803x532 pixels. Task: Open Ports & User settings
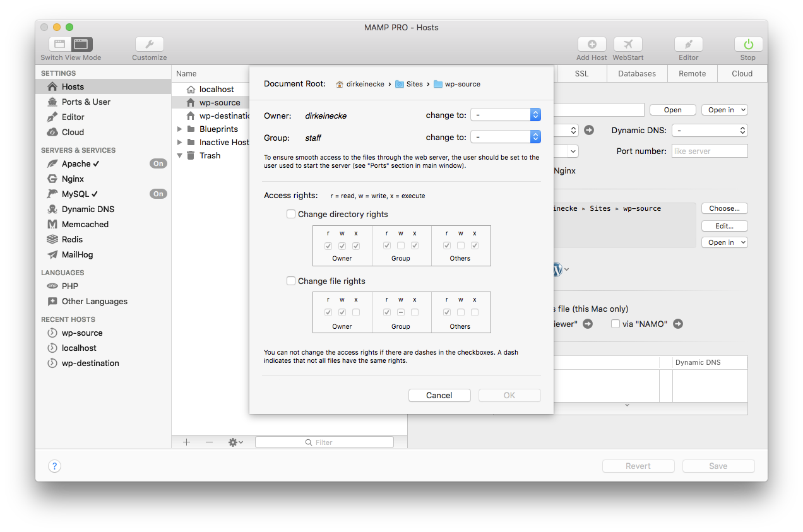tap(104, 102)
